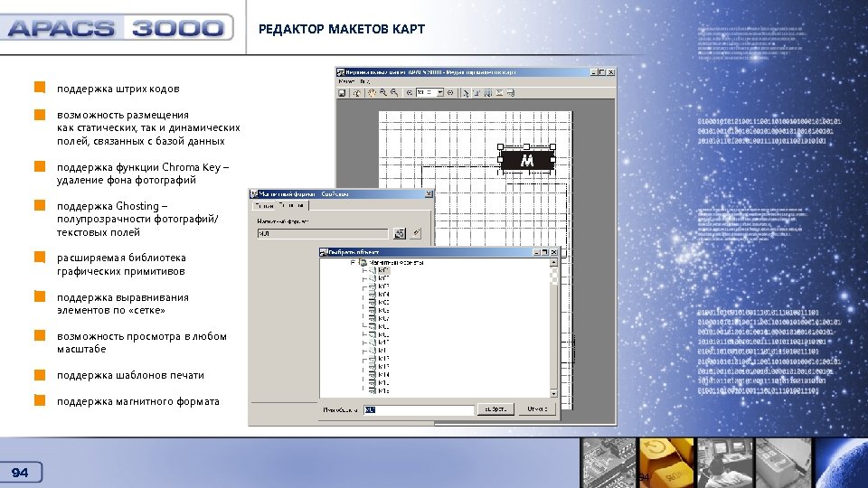Viewport: 868px width, 488px height.
Task: Click the Выбрать button in the object chooser dialog
Action: (x=495, y=409)
